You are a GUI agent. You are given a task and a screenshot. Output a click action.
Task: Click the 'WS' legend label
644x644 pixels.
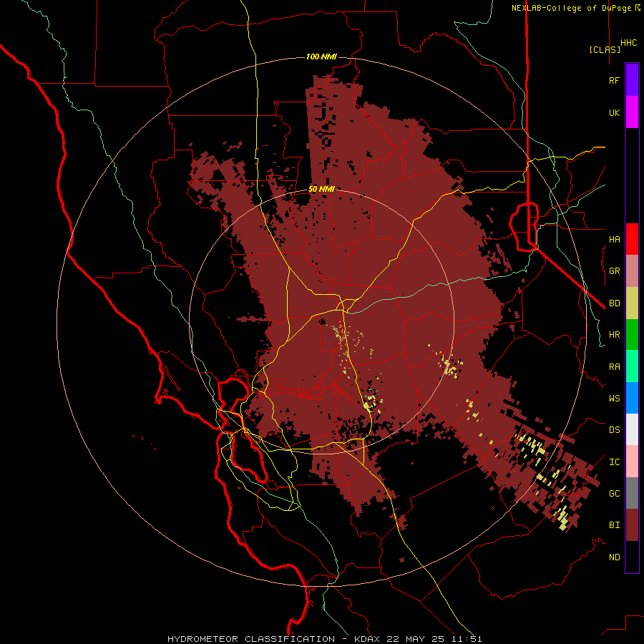(614, 399)
